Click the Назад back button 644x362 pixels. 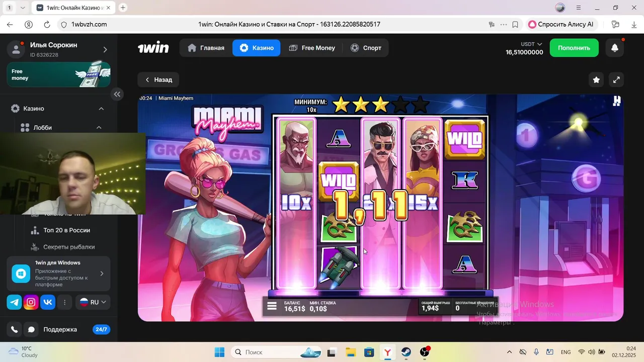pyautogui.click(x=158, y=79)
